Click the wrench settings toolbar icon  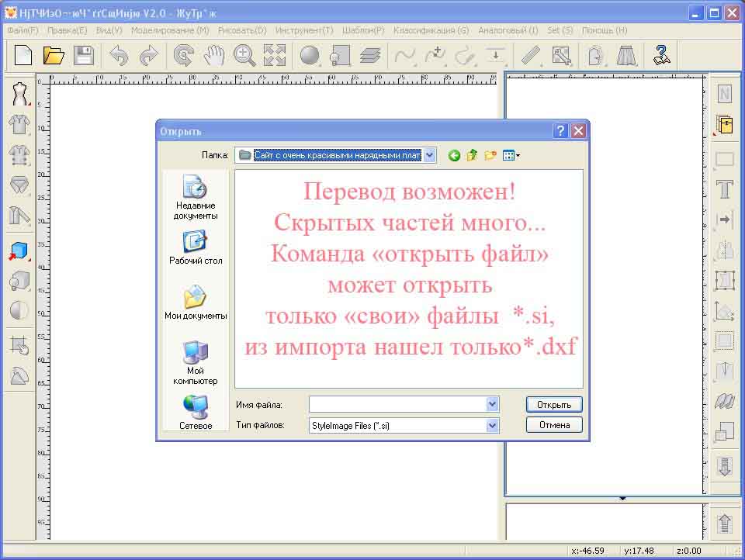[561, 55]
